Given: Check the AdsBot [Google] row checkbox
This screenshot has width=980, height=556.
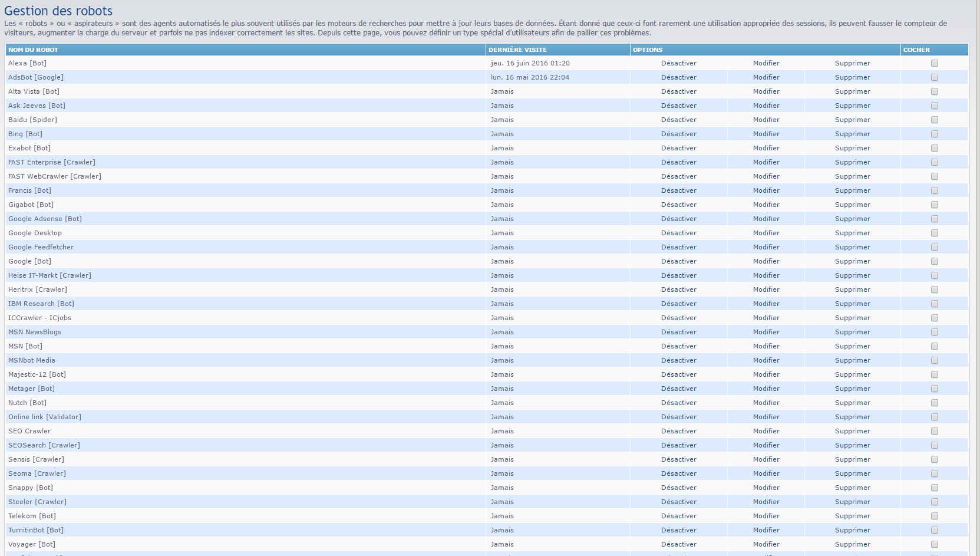Looking at the screenshot, I should tap(935, 77).
